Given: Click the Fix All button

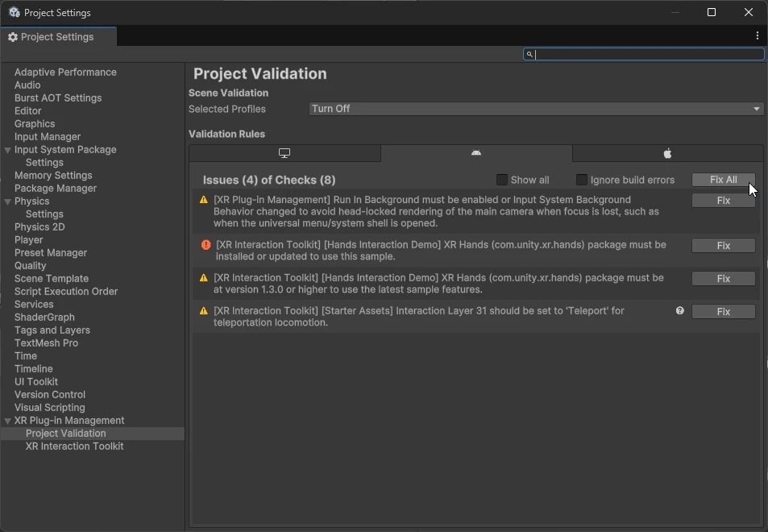Looking at the screenshot, I should click(x=723, y=179).
